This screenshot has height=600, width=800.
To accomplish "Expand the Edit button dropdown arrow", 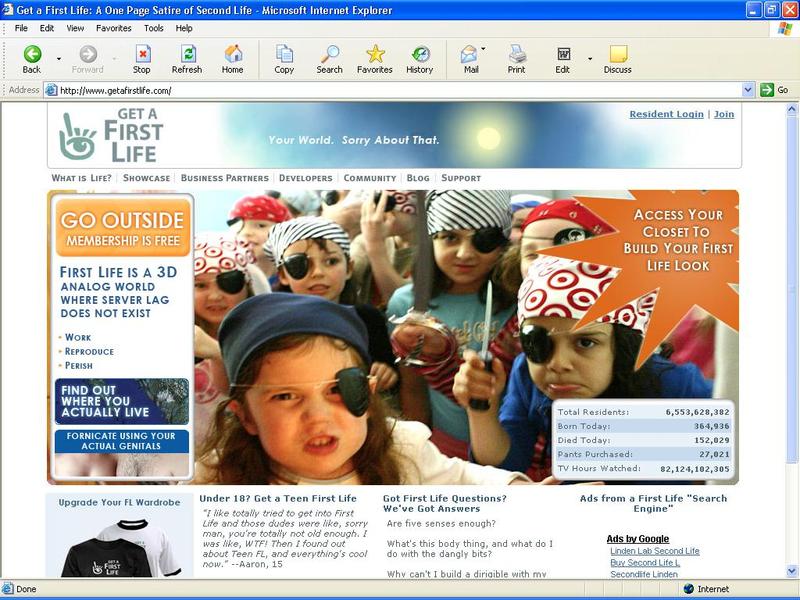I will (590, 59).
